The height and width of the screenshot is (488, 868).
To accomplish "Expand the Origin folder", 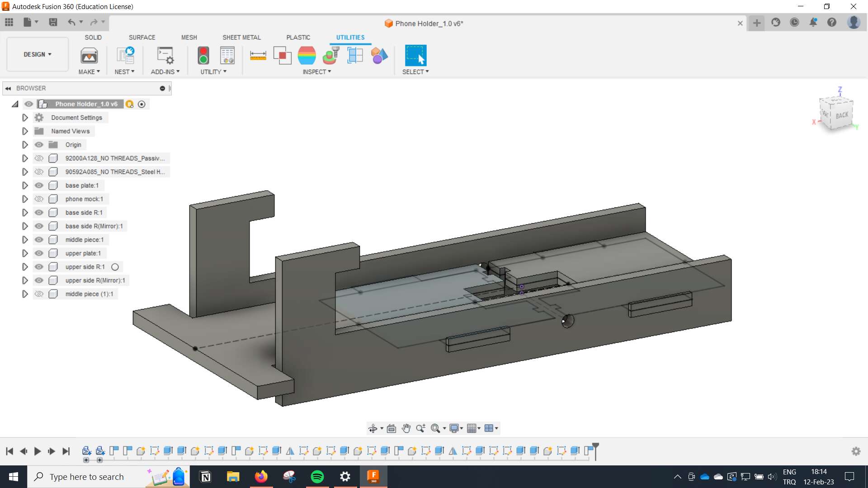I will (x=24, y=144).
